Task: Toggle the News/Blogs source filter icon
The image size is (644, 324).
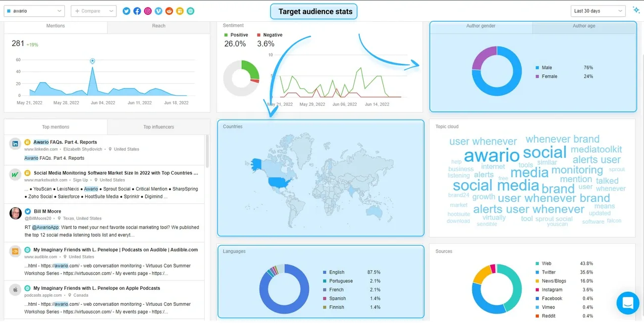Action: pyautogui.click(x=180, y=11)
